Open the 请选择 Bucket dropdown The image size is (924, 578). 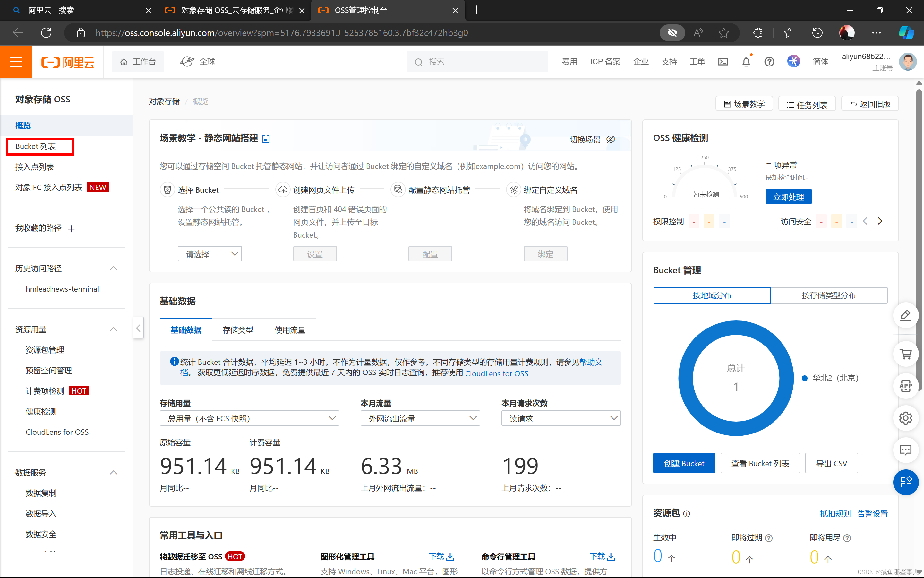(x=210, y=254)
